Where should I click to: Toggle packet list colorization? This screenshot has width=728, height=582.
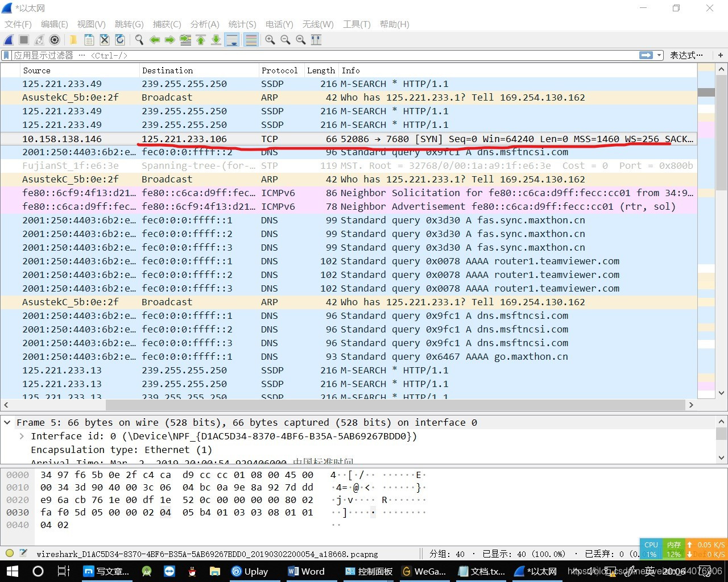(x=250, y=40)
